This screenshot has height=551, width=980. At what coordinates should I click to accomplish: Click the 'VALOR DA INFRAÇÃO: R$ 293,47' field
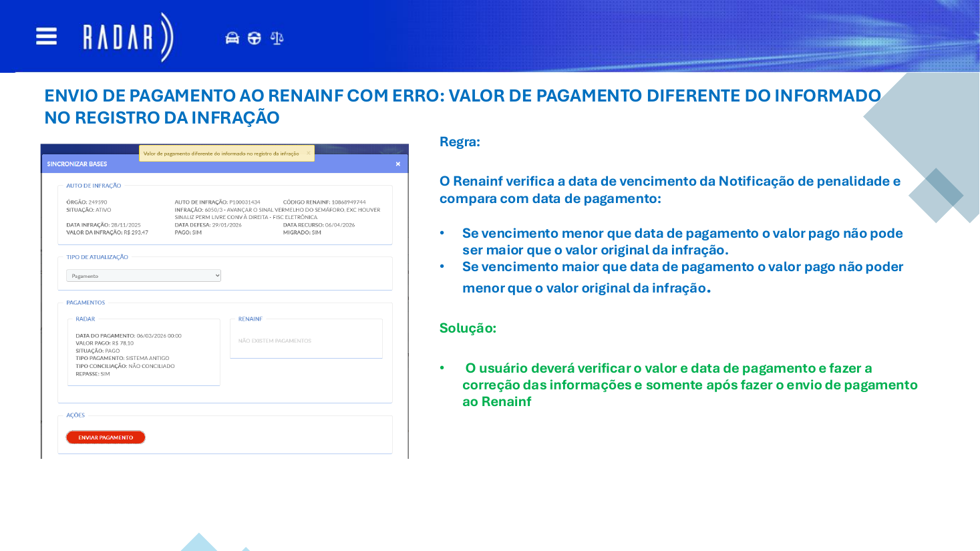click(x=108, y=232)
